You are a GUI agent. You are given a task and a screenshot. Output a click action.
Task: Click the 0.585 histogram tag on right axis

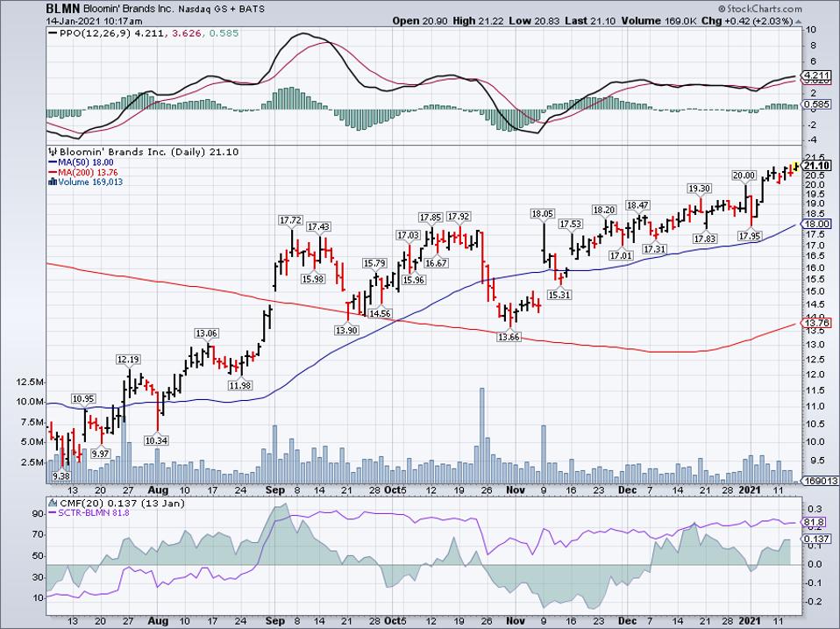coord(817,104)
